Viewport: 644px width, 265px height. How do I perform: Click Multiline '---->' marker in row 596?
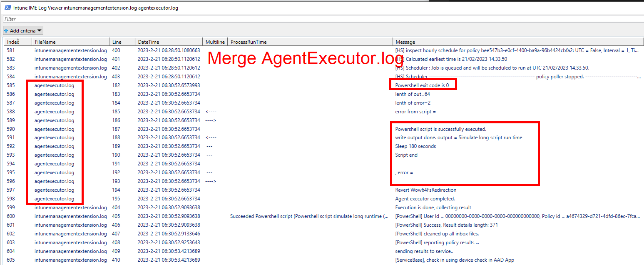coord(211,181)
